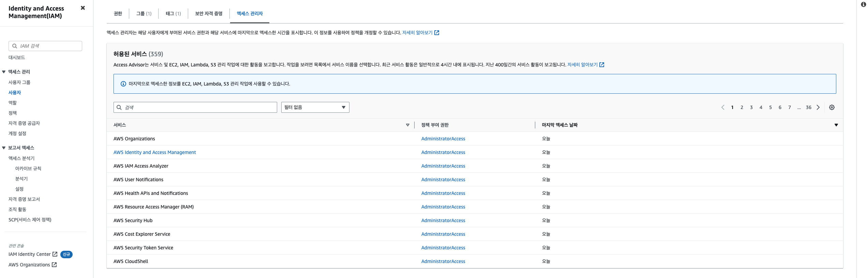Click the 정책 부여 권한 column header

coord(435,125)
